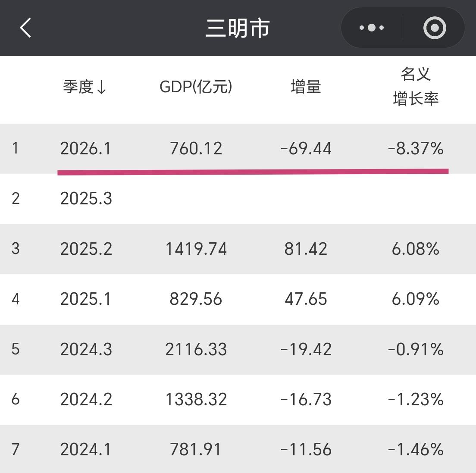This screenshot has width=476, height=473.
Task: Tap the back arrow to return
Action: (x=25, y=27)
